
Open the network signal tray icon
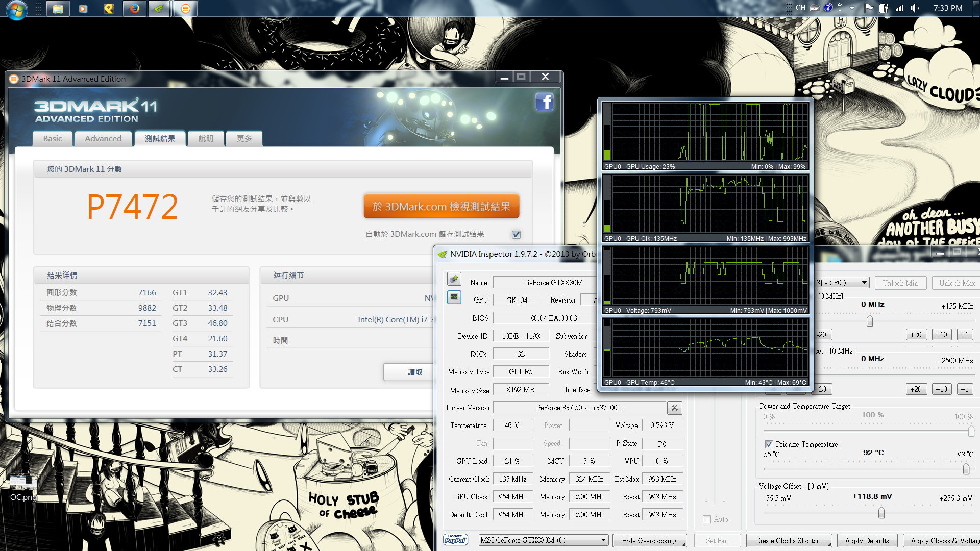[899, 8]
